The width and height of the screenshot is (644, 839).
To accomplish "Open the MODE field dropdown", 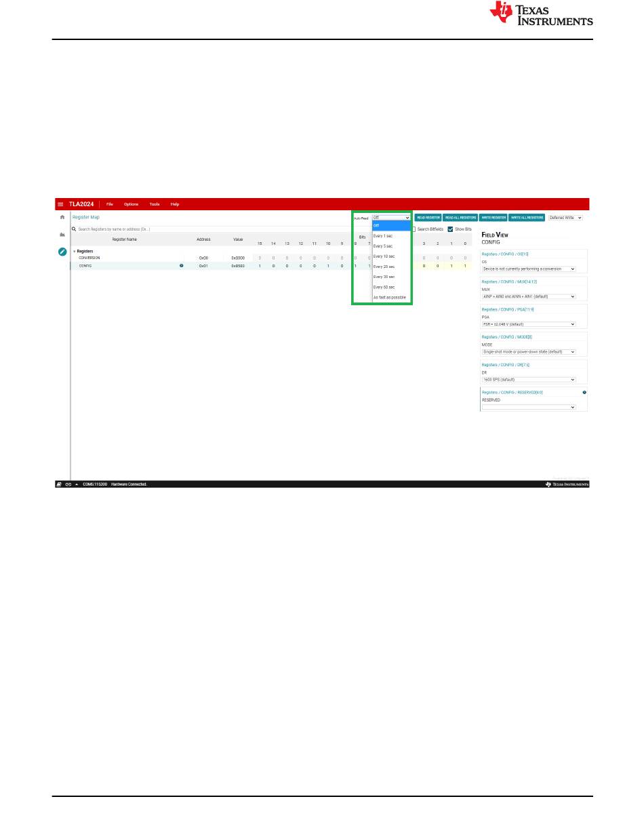I will point(529,352).
